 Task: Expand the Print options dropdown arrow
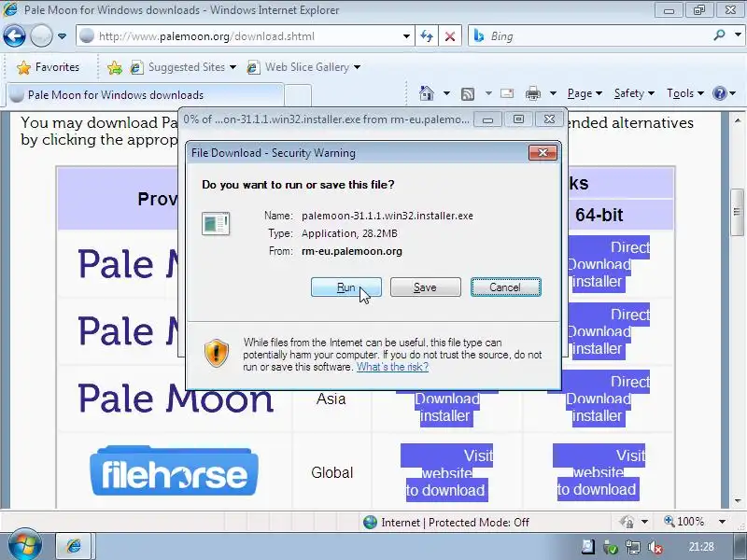(x=553, y=93)
